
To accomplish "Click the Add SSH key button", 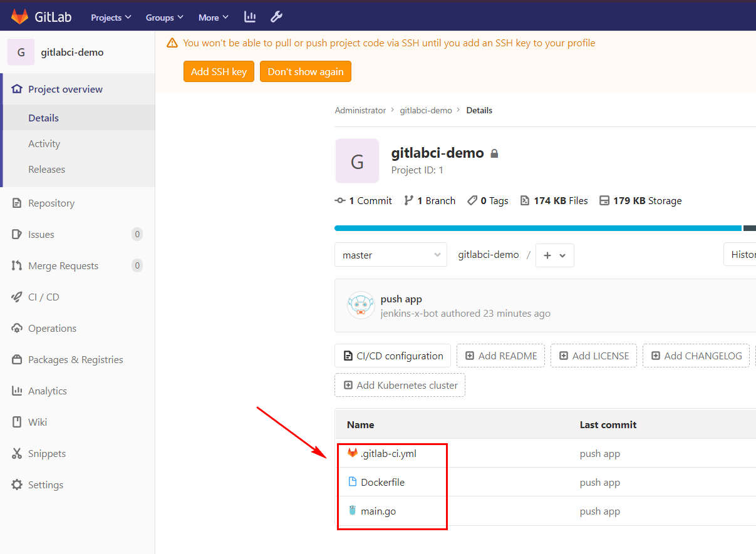I will point(219,71).
